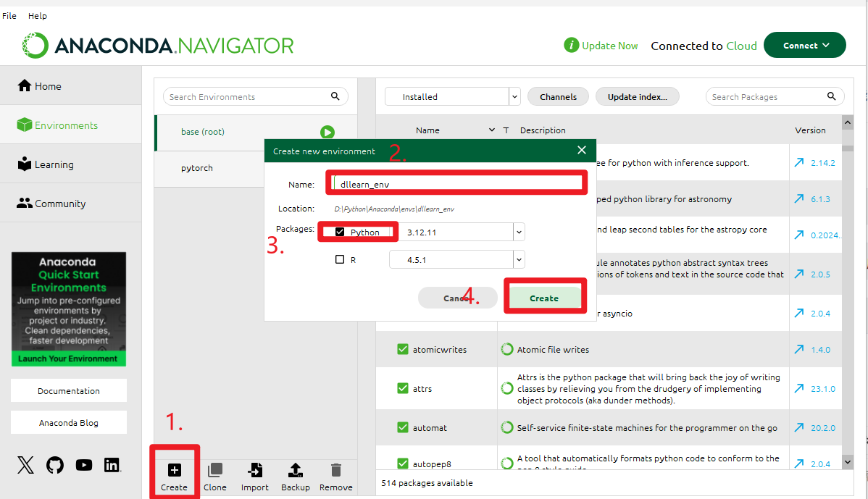Click the green play icon on base (root)
This screenshot has height=499, width=868.
click(327, 133)
